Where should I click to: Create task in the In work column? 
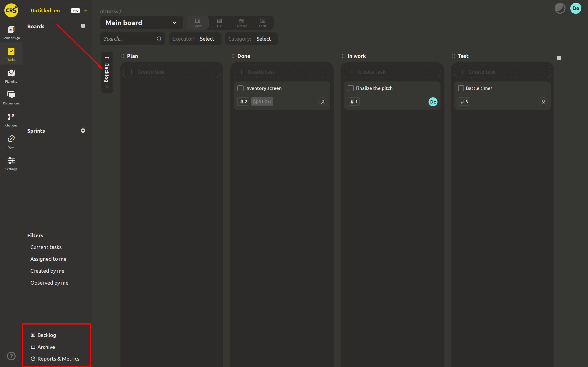(392, 72)
